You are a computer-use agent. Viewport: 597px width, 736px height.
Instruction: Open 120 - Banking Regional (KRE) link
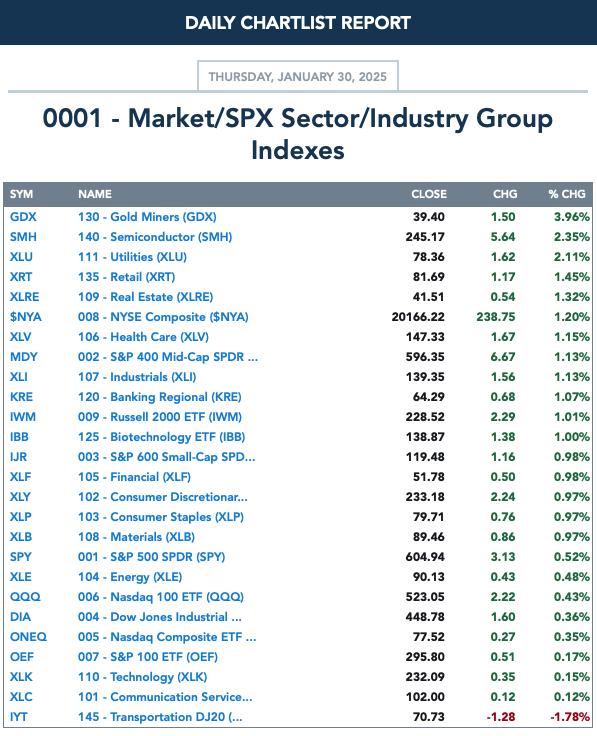(160, 397)
